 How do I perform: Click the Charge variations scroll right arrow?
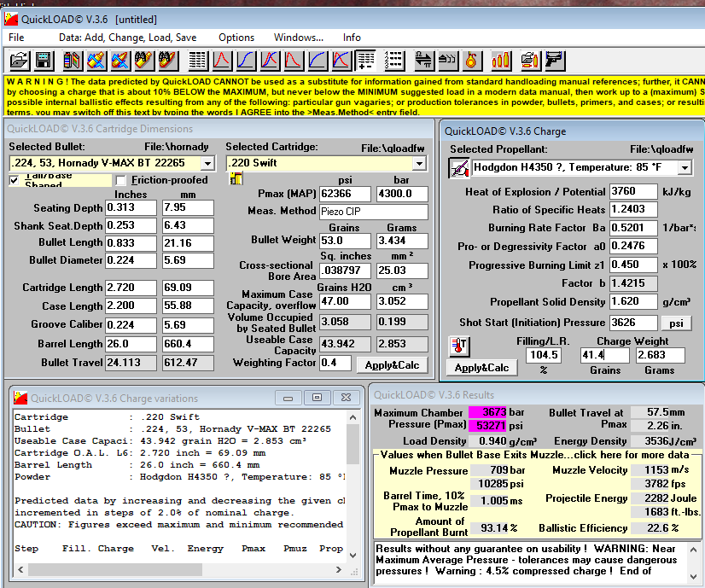(x=339, y=569)
